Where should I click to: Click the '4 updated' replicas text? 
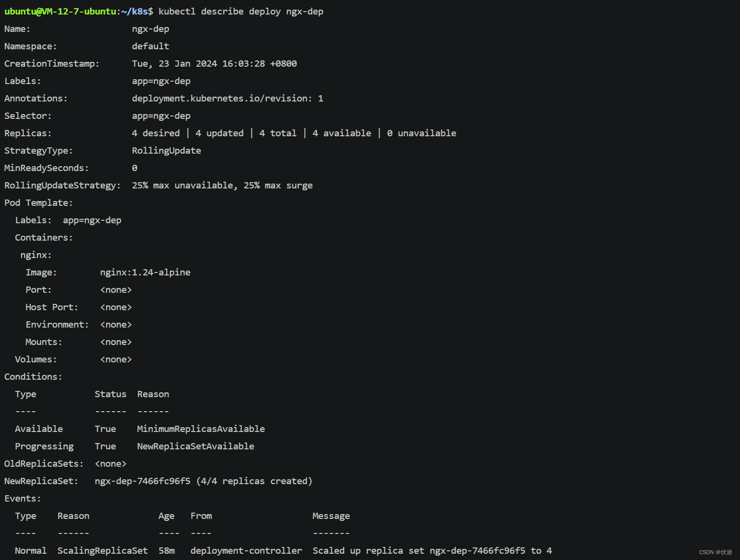click(219, 133)
